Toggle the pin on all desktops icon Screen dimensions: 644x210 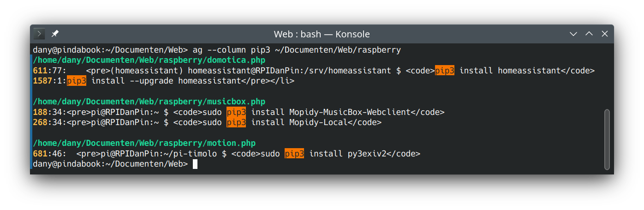(x=55, y=34)
